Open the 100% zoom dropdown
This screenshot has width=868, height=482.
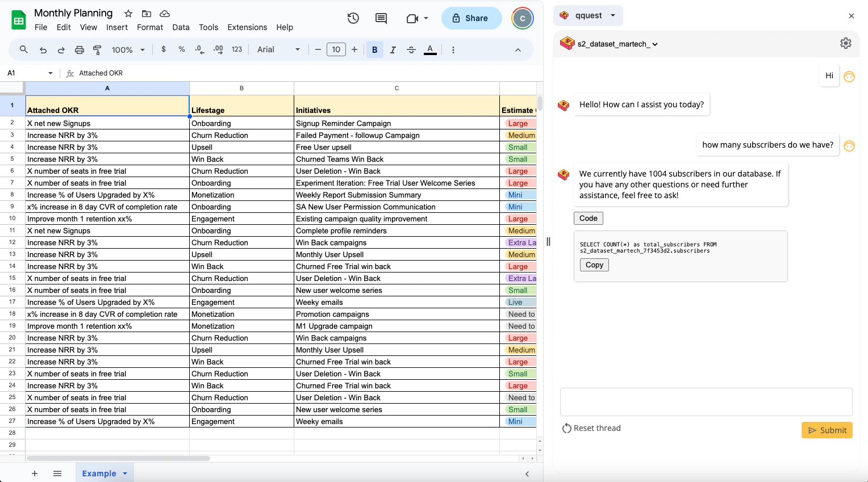pyautogui.click(x=127, y=49)
